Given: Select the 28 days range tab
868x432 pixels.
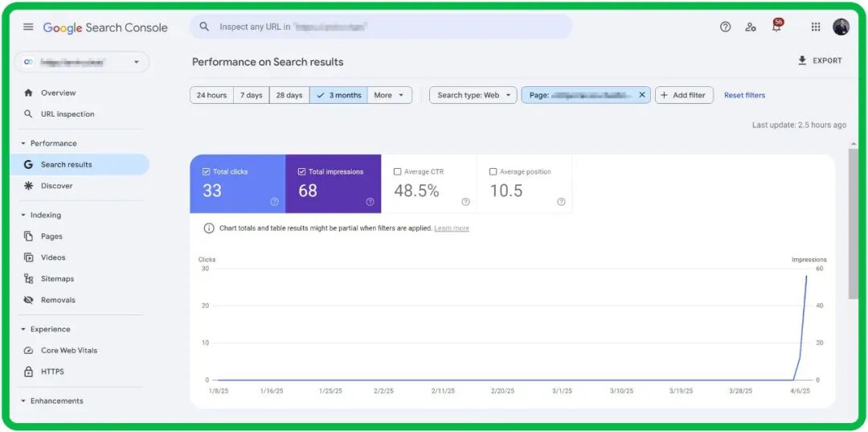Looking at the screenshot, I should (289, 95).
